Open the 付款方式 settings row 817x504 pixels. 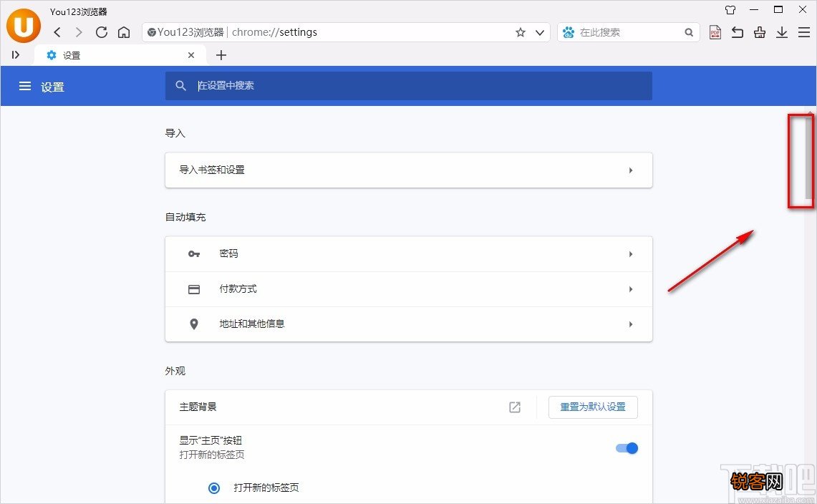coord(408,289)
